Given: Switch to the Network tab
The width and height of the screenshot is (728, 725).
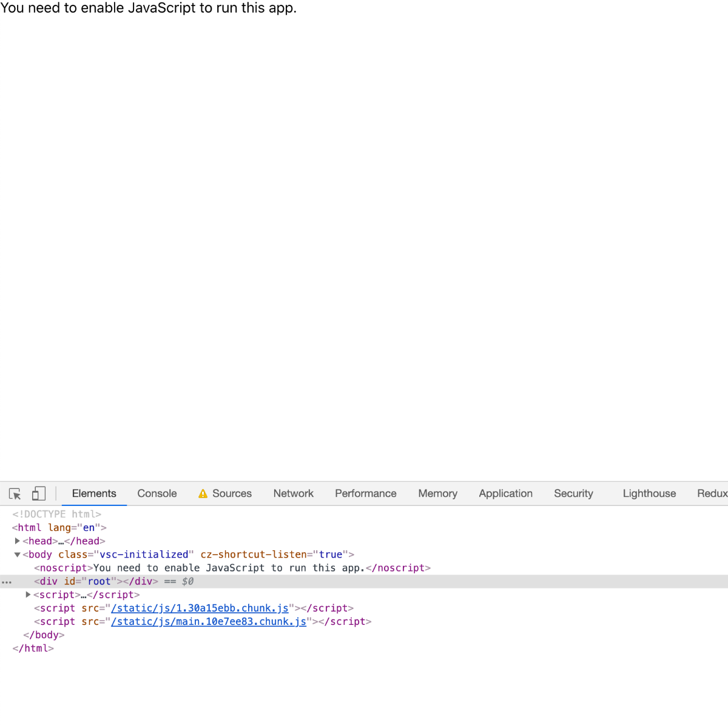Looking at the screenshot, I should click(x=294, y=494).
